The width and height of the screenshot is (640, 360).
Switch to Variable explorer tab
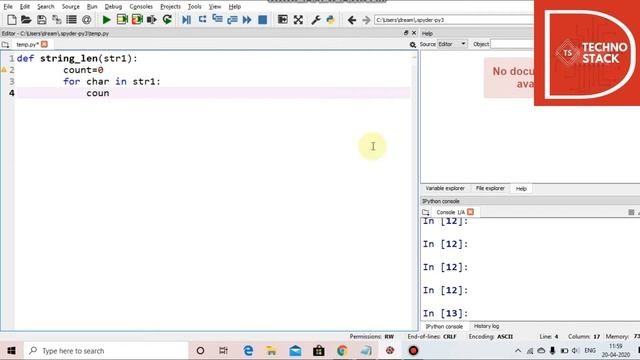coord(445,189)
